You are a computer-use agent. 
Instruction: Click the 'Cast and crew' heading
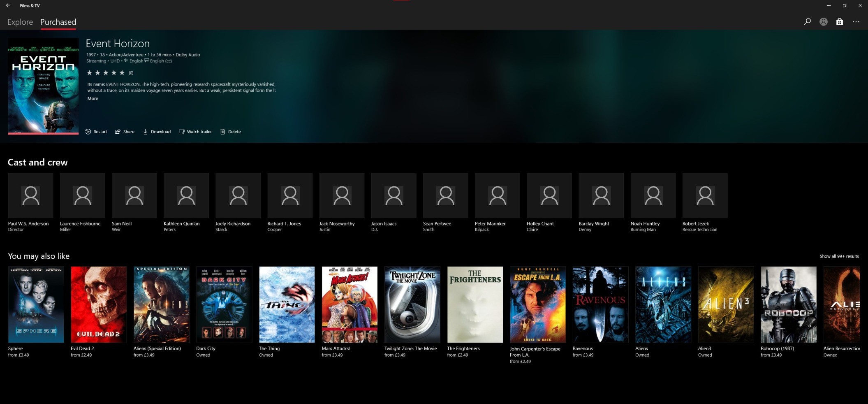point(37,163)
